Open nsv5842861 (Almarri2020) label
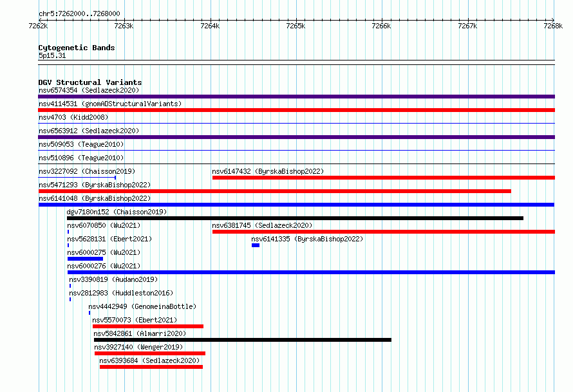Viewport: 573px width, 392px height. (x=140, y=333)
